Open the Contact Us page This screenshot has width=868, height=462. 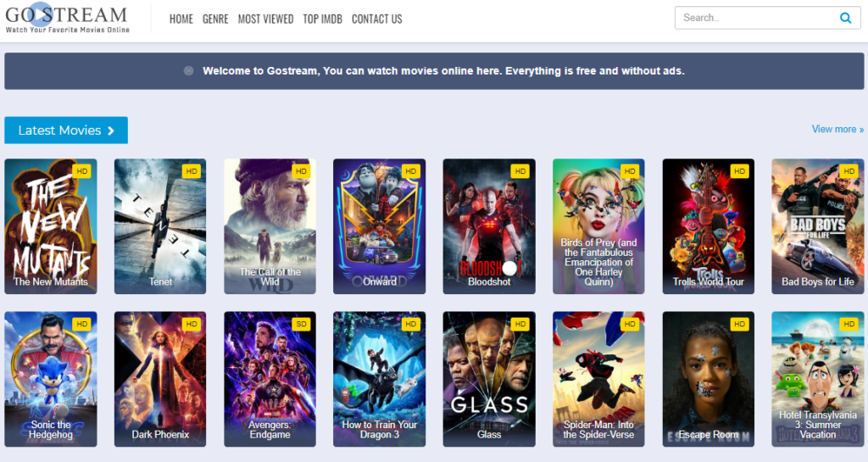pos(377,19)
